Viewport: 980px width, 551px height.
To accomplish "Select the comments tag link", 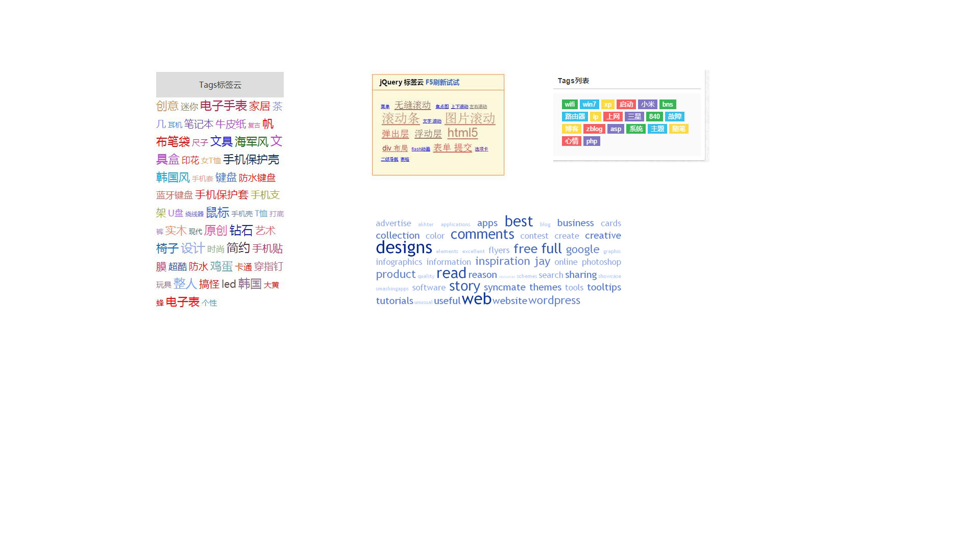I will (482, 235).
